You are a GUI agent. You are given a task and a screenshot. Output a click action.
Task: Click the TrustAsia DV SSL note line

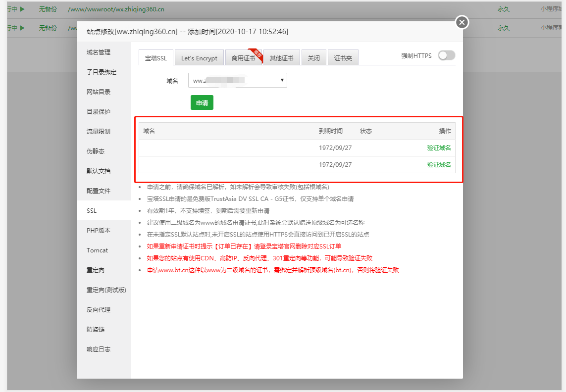coord(250,199)
